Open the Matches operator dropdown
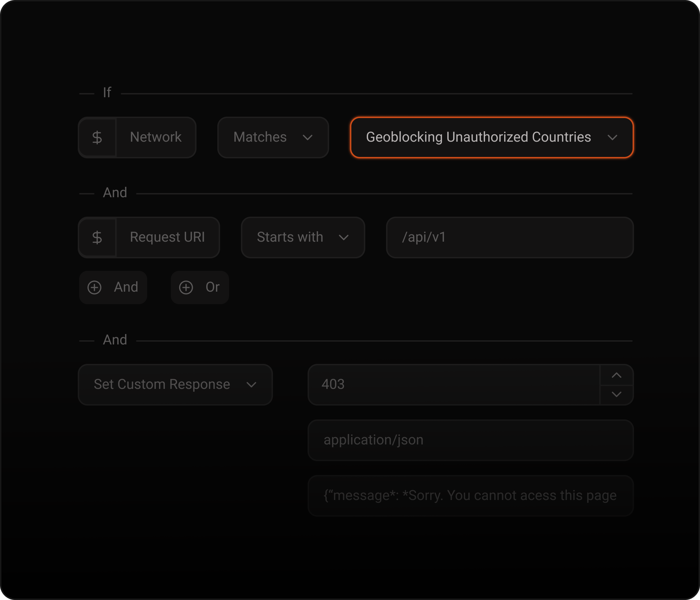Screen dimensions: 700x600 (x=273, y=137)
